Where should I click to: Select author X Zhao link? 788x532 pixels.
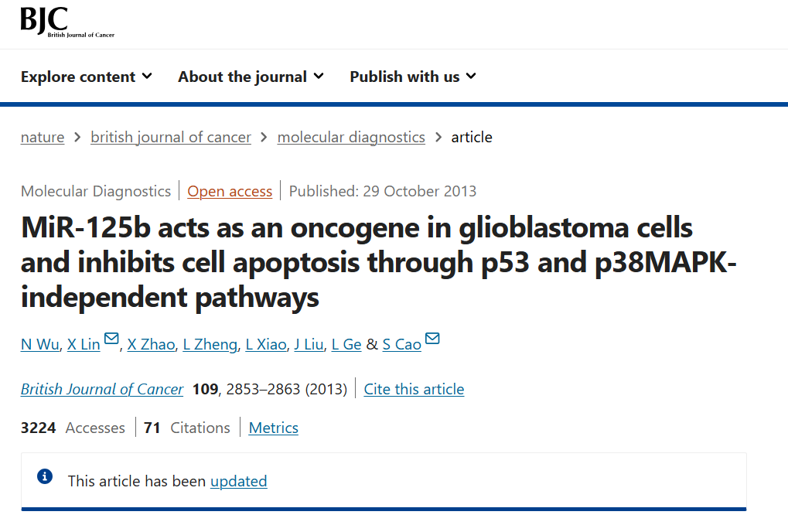(x=152, y=345)
